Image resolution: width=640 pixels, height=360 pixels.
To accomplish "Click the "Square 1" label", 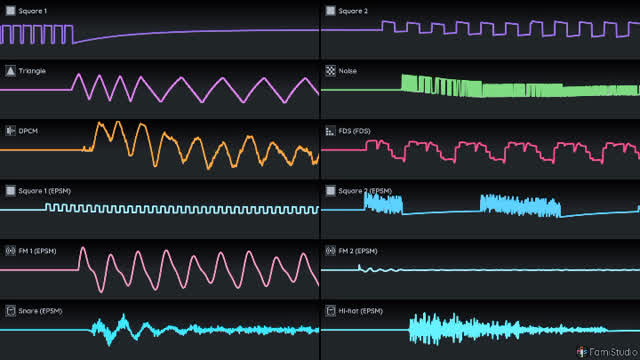I will tap(32, 11).
